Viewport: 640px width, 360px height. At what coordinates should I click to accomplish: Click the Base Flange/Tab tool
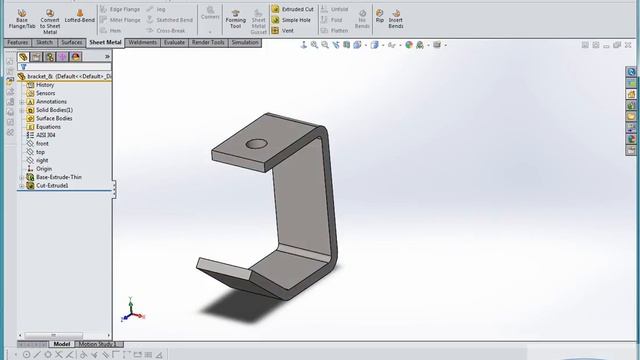point(22,19)
